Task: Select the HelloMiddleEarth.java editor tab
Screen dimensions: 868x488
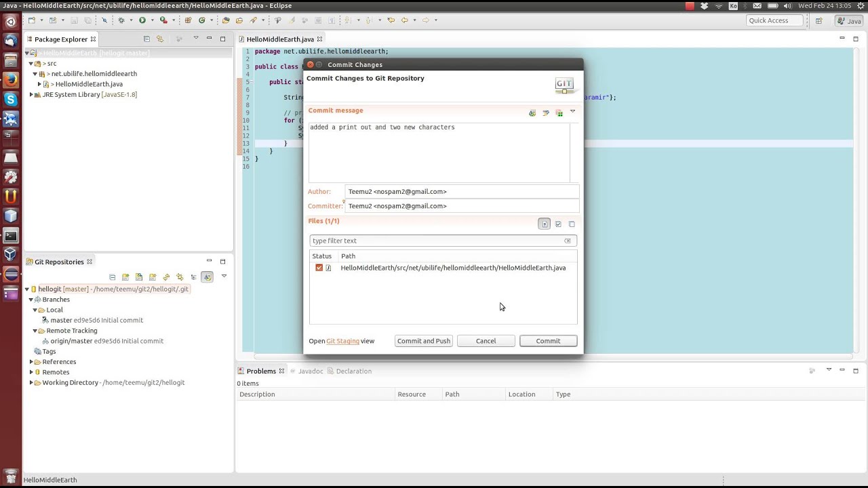Action: [x=280, y=39]
